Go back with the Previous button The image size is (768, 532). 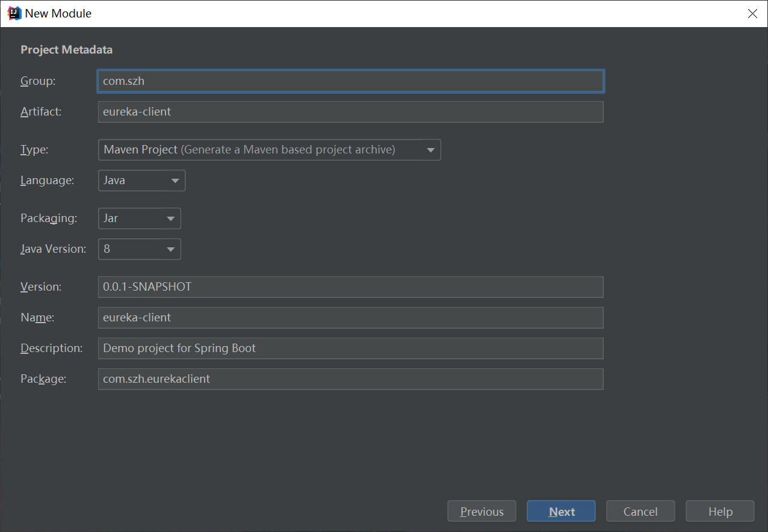pos(482,512)
